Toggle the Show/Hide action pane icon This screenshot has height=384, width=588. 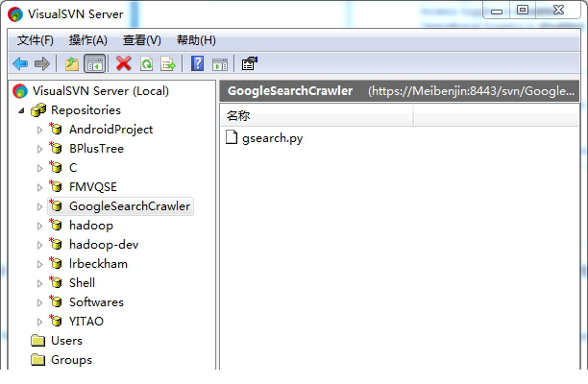(220, 64)
